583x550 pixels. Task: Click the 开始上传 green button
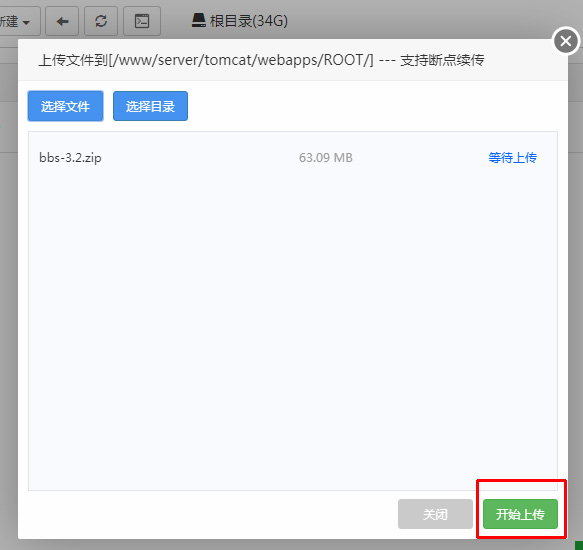[x=520, y=514]
